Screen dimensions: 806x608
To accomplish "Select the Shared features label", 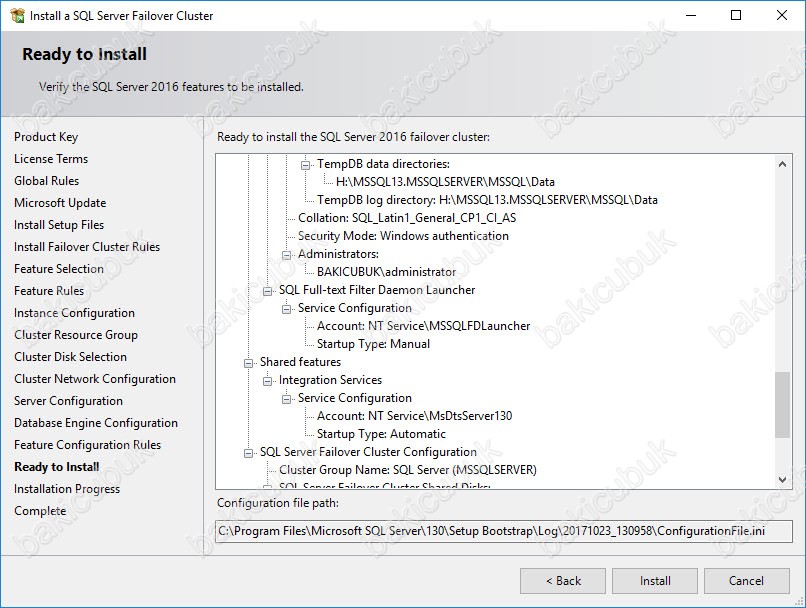I will [x=300, y=362].
